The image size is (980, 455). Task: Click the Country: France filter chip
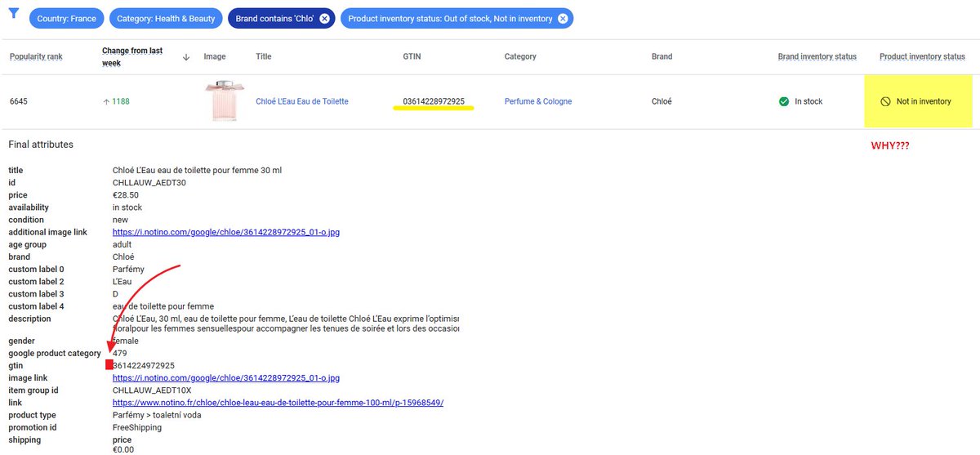66,19
